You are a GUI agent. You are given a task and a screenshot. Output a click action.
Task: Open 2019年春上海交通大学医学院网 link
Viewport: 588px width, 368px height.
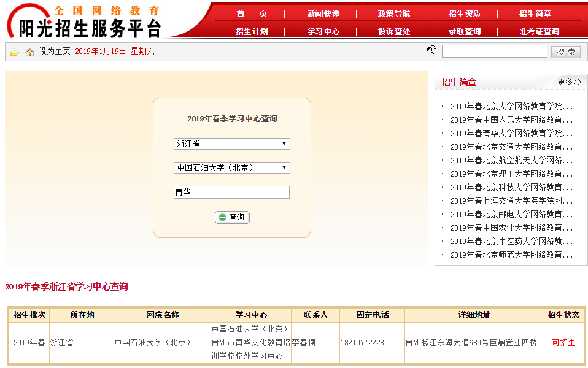[511, 201]
